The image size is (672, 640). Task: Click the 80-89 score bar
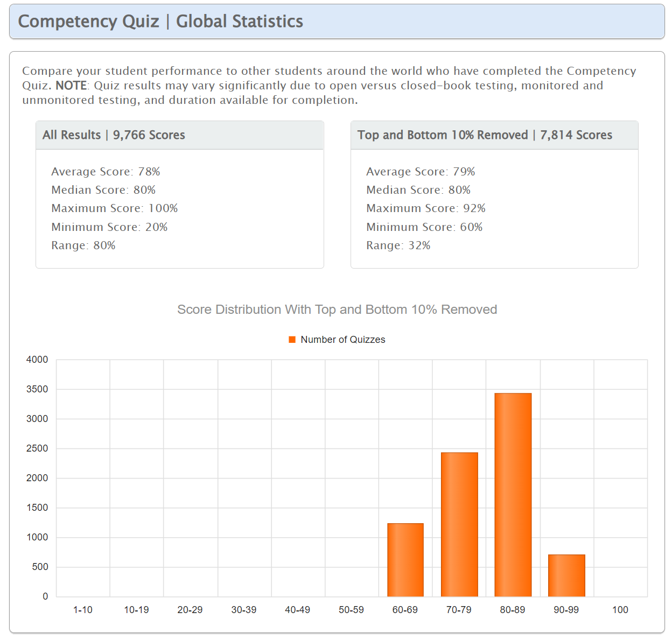click(513, 495)
